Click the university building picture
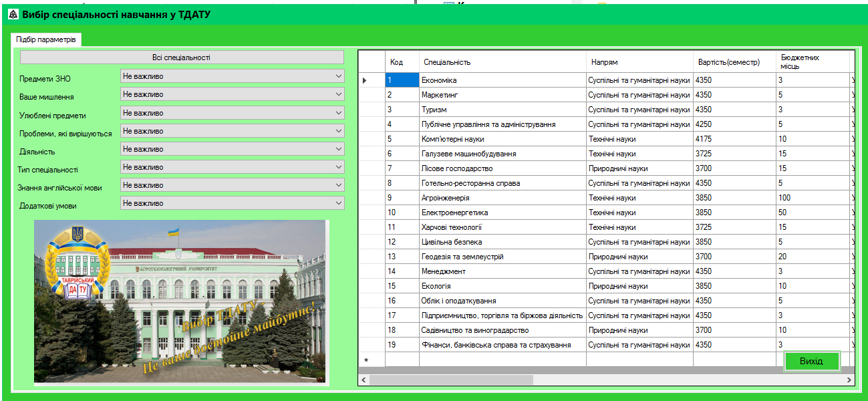The height and width of the screenshot is (401, 868). 180,301
